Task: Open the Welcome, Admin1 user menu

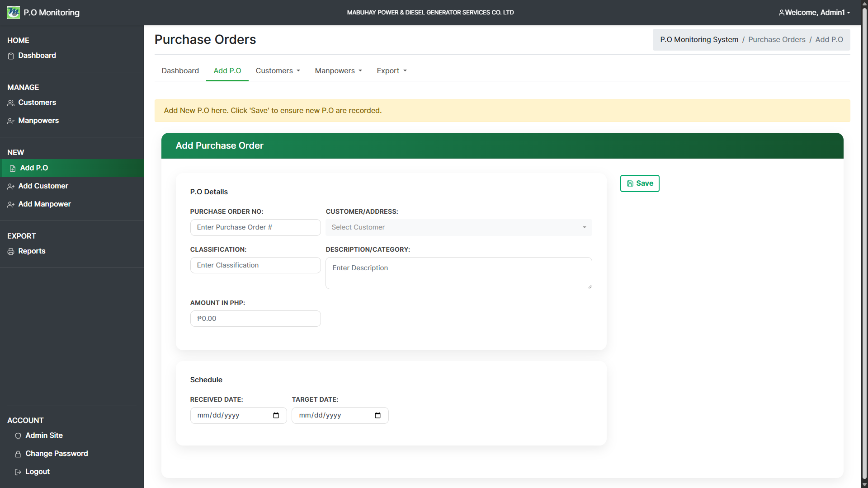Action: click(814, 13)
